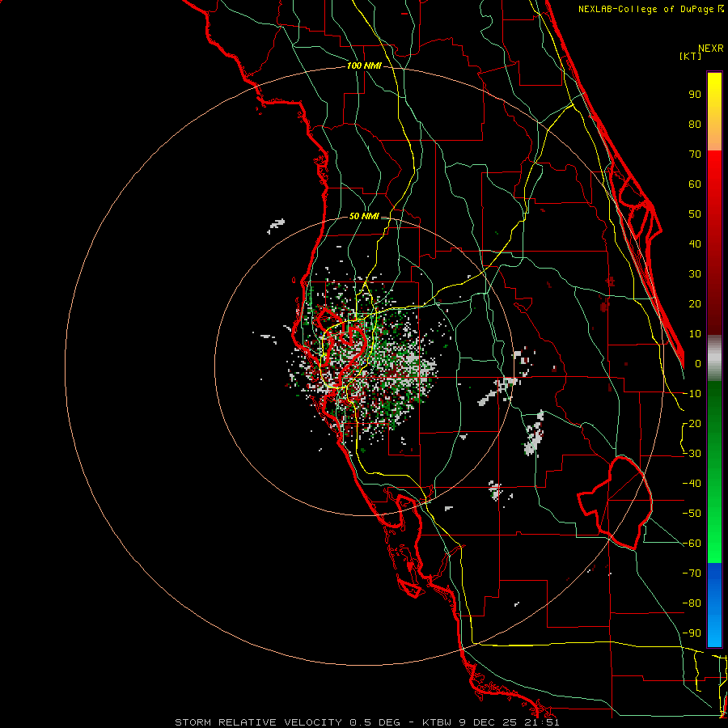This screenshot has height=728, width=728.
Task: Click the 60 value on the velocity scale
Action: tap(695, 184)
